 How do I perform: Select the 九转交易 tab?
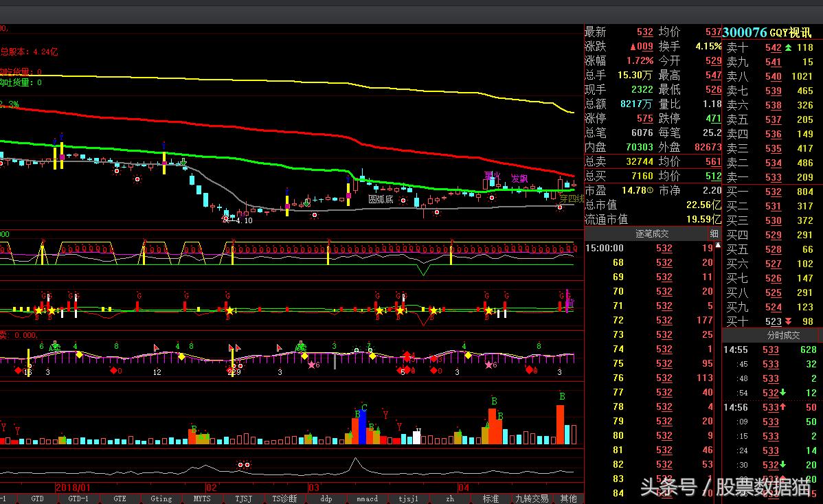[x=532, y=499]
